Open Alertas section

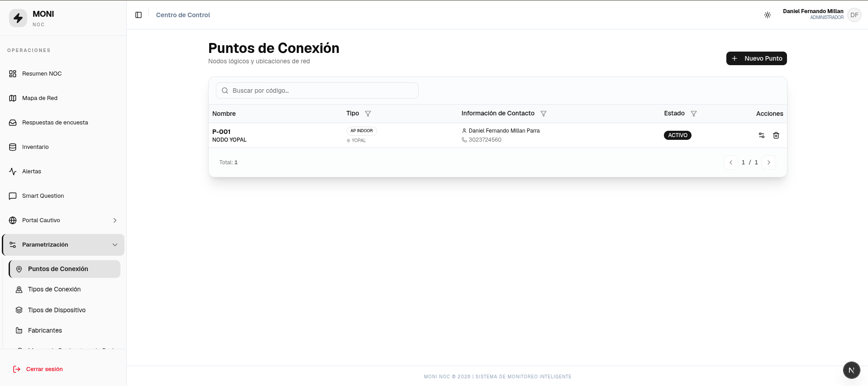click(x=63, y=172)
